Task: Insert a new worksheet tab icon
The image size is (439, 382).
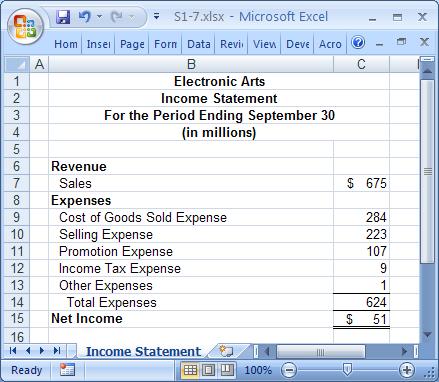Action: click(226, 351)
